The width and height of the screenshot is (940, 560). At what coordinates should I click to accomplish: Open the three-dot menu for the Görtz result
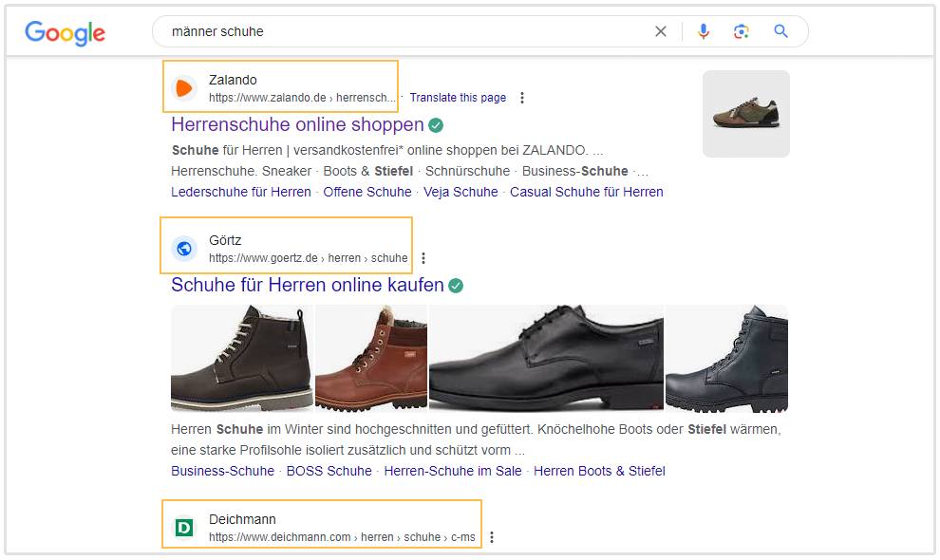pos(423,257)
